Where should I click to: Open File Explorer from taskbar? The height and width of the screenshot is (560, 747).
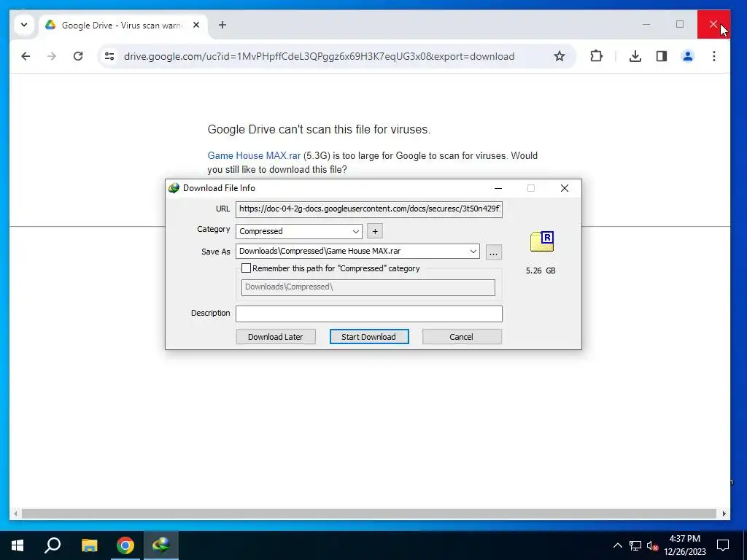click(x=89, y=545)
